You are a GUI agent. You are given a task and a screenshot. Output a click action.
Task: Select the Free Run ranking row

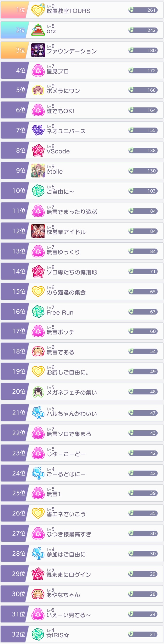click(x=95, y=311)
